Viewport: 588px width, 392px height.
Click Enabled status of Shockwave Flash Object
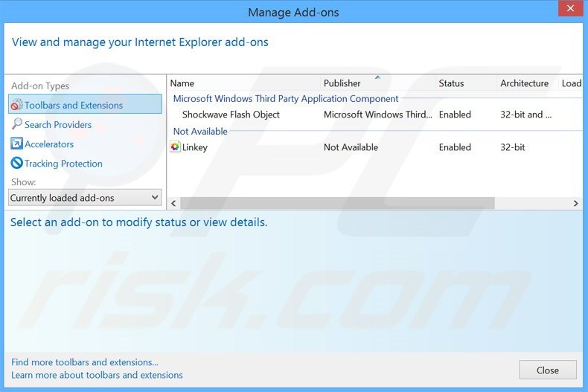(455, 115)
